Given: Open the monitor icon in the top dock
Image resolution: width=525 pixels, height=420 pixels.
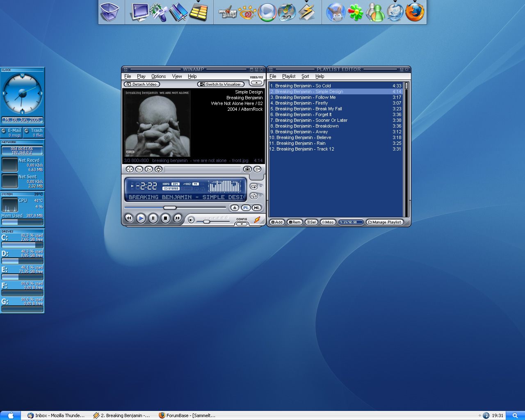Looking at the screenshot, I should pyautogui.click(x=139, y=12).
